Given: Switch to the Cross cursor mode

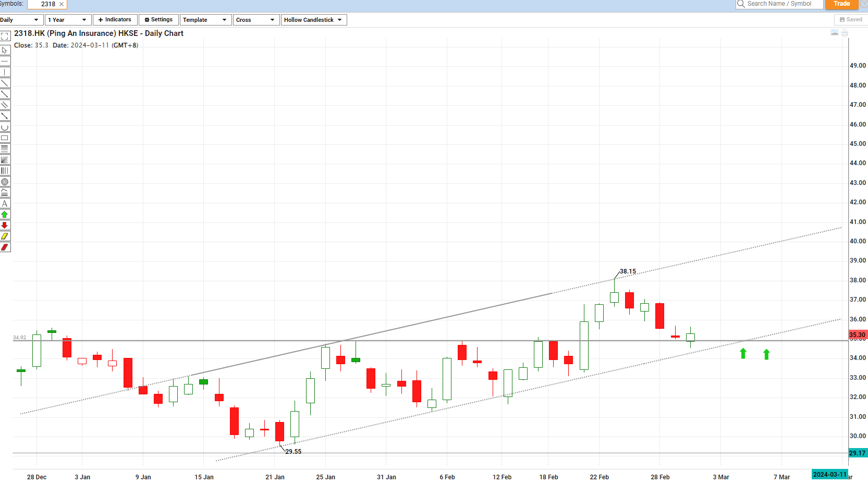Looking at the screenshot, I should (x=256, y=19).
